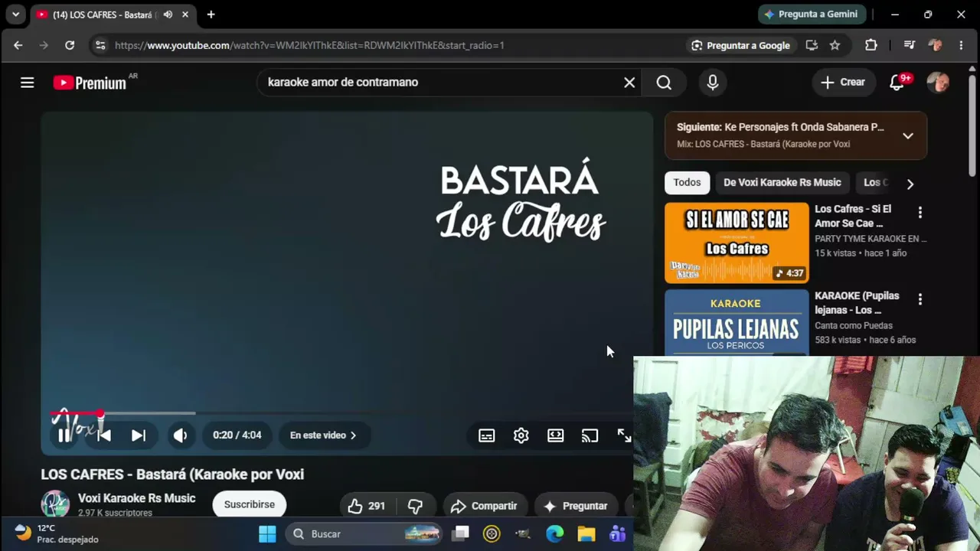Open 'Pupilas Lejanas' karaoke thumbnail
980x551 pixels.
click(737, 323)
